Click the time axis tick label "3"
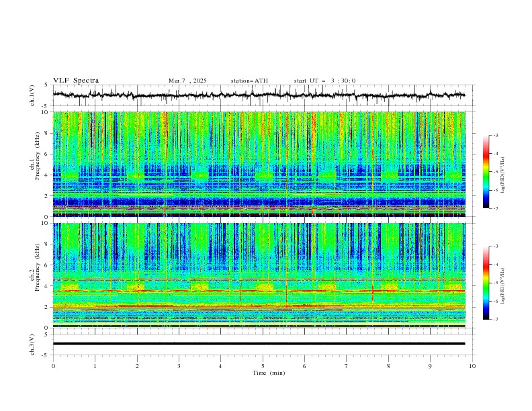 [179, 366]
